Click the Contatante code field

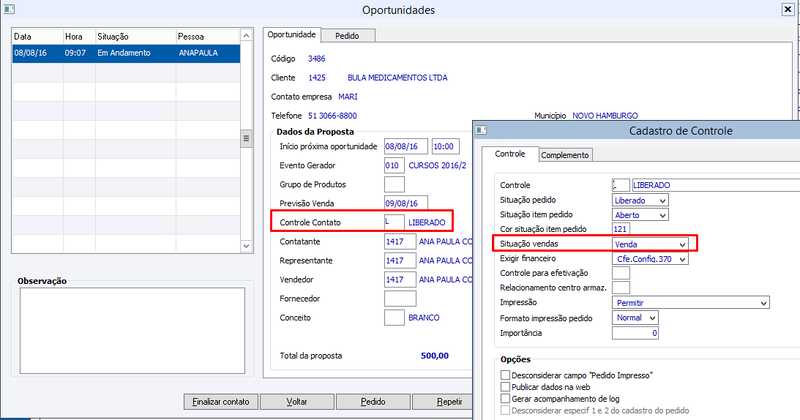click(399, 241)
